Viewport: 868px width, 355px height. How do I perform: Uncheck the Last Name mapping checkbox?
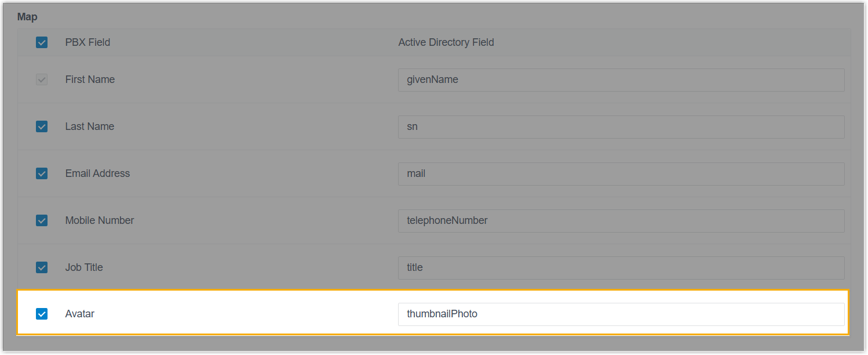pos(42,126)
